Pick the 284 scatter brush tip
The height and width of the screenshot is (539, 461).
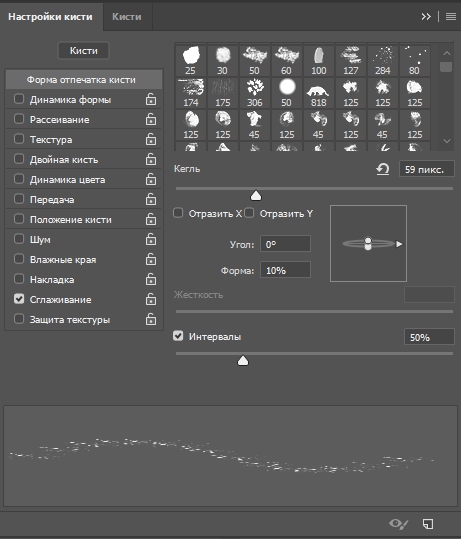(383, 60)
